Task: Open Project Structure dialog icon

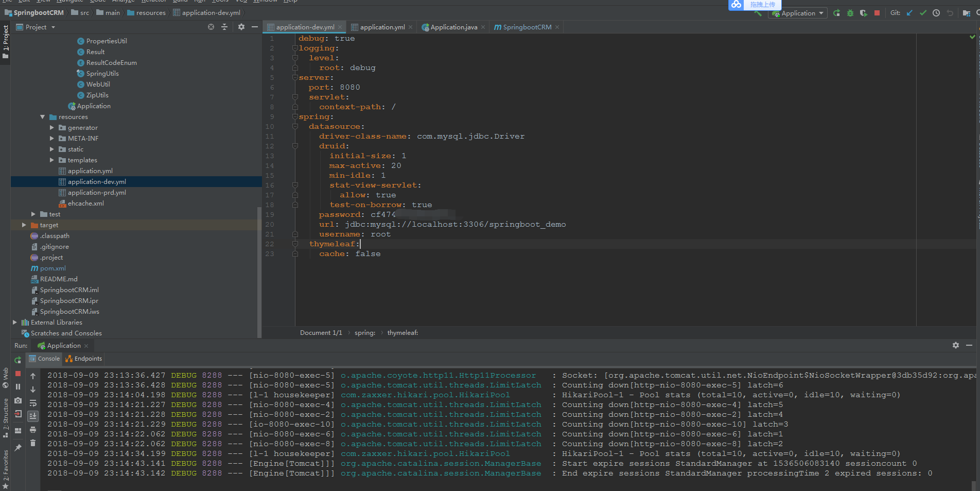Action: pyautogui.click(x=967, y=13)
